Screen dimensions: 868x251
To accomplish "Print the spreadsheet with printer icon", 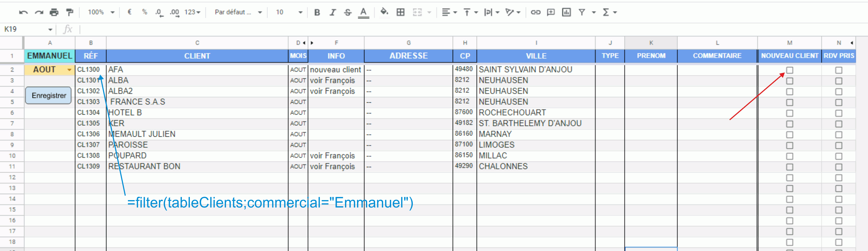I will click(54, 13).
